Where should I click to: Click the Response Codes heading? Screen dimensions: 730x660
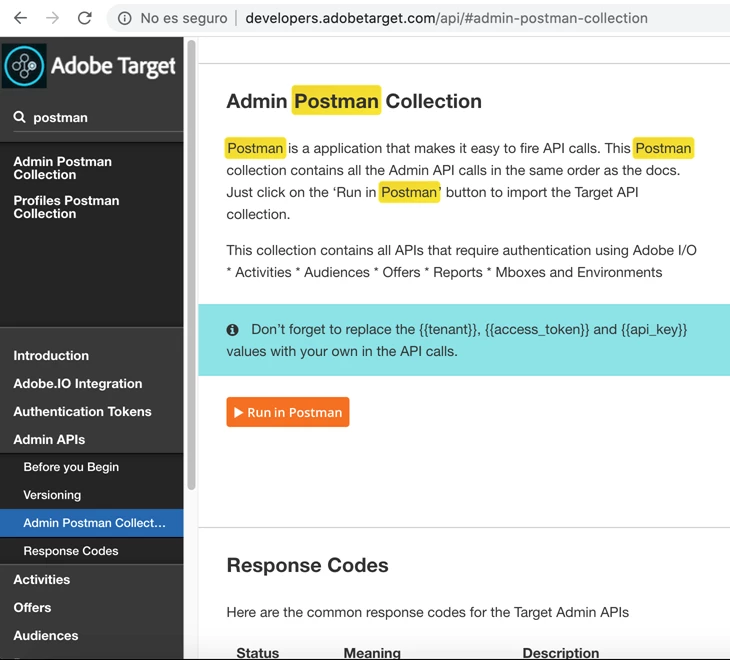pos(307,565)
